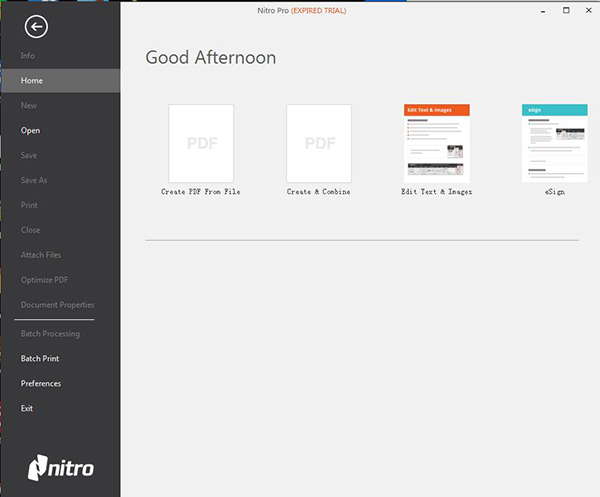600x497 pixels.
Task: Click the Create & Combine thumbnail
Action: (319, 143)
